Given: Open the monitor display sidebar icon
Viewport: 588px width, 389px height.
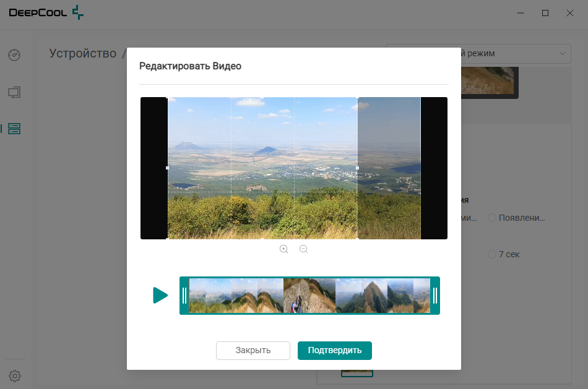Looking at the screenshot, I should pyautogui.click(x=14, y=92).
